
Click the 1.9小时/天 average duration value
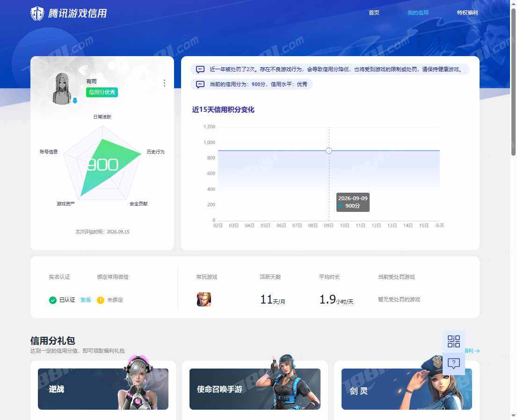coord(336,300)
